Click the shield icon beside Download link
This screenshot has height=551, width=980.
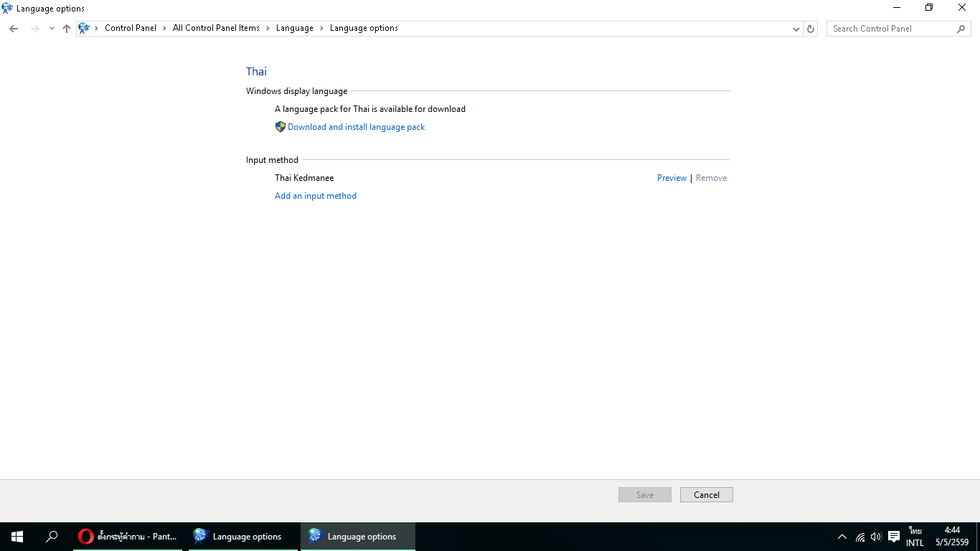[281, 127]
